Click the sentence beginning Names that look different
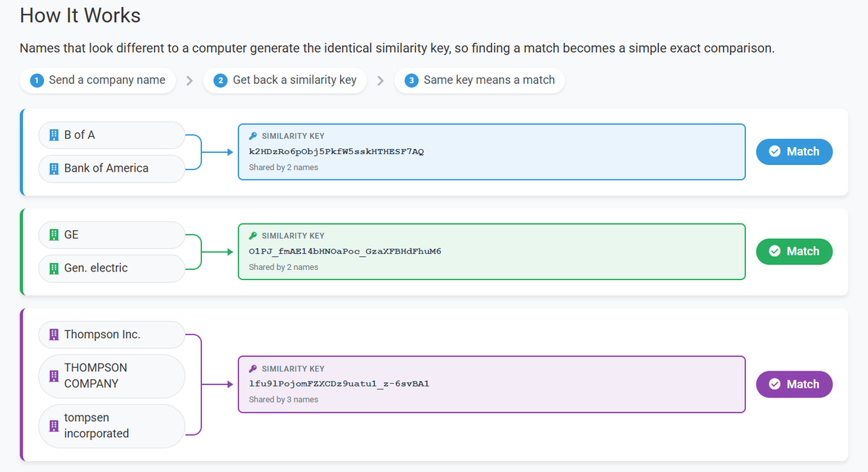 pos(397,49)
